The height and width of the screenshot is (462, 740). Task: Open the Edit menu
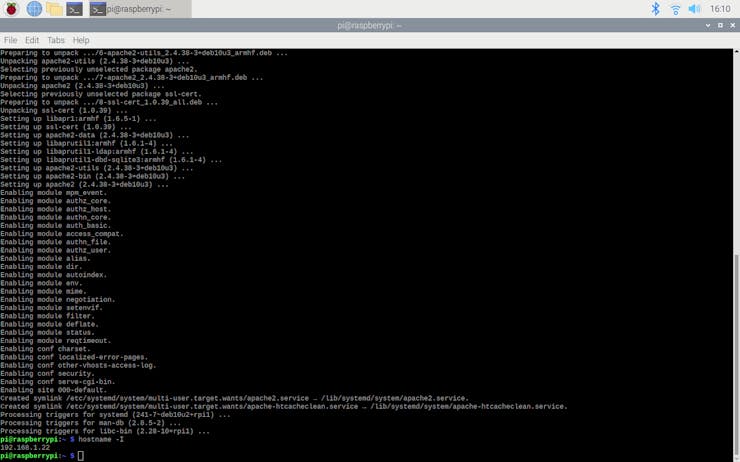coord(32,40)
